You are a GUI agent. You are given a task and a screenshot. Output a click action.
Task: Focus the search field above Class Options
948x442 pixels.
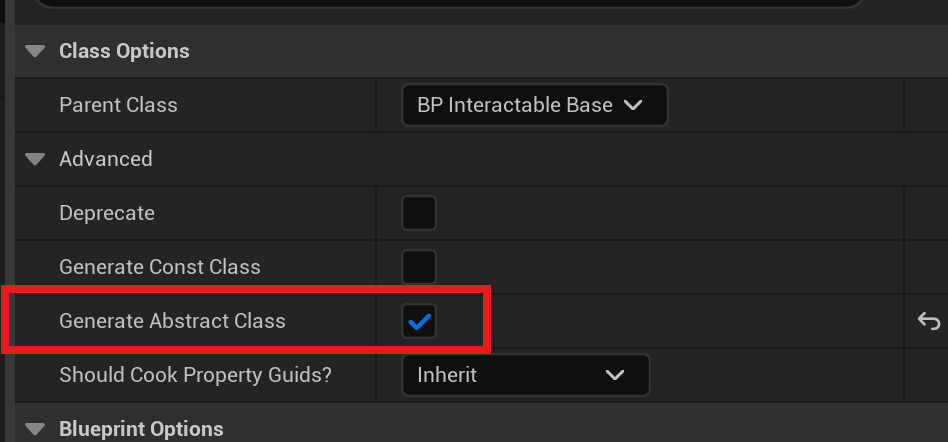(447, 4)
